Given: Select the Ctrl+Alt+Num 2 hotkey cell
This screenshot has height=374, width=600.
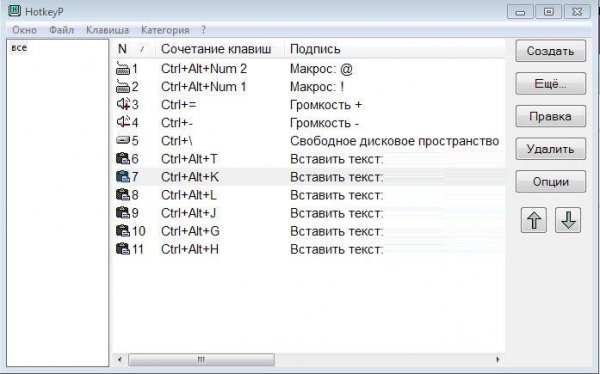Looking at the screenshot, I should [x=204, y=69].
